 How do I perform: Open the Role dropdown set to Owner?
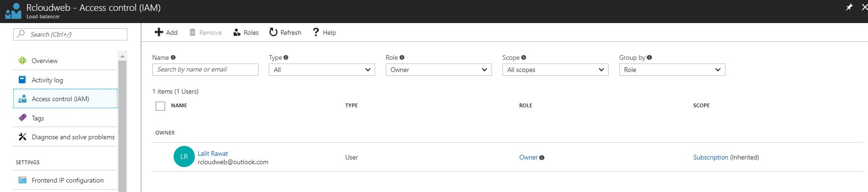(439, 70)
